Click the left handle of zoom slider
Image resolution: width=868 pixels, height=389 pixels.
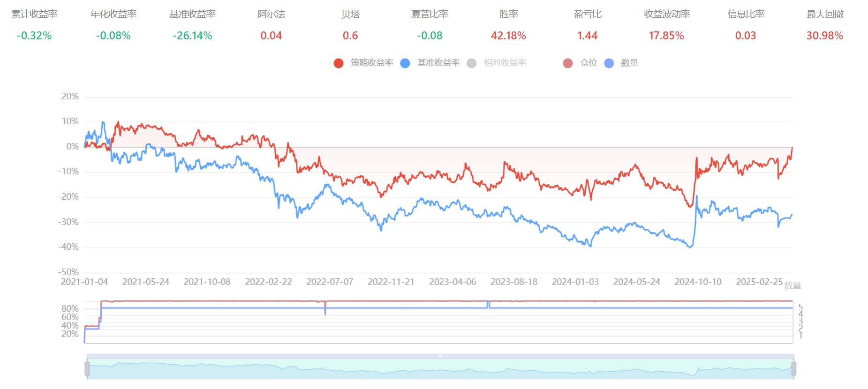point(87,369)
